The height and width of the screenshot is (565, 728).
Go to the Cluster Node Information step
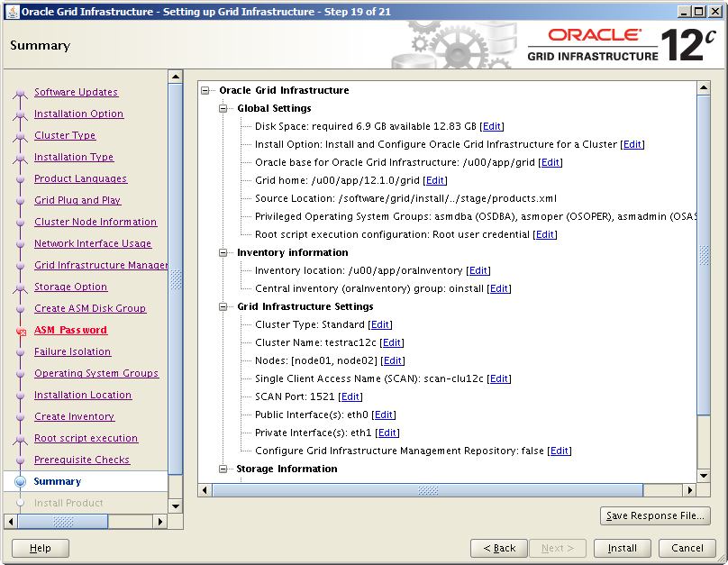click(x=96, y=222)
